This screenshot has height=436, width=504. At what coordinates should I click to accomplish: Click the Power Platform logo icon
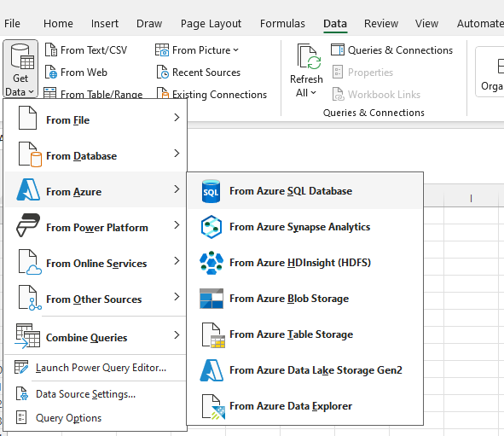(x=28, y=225)
